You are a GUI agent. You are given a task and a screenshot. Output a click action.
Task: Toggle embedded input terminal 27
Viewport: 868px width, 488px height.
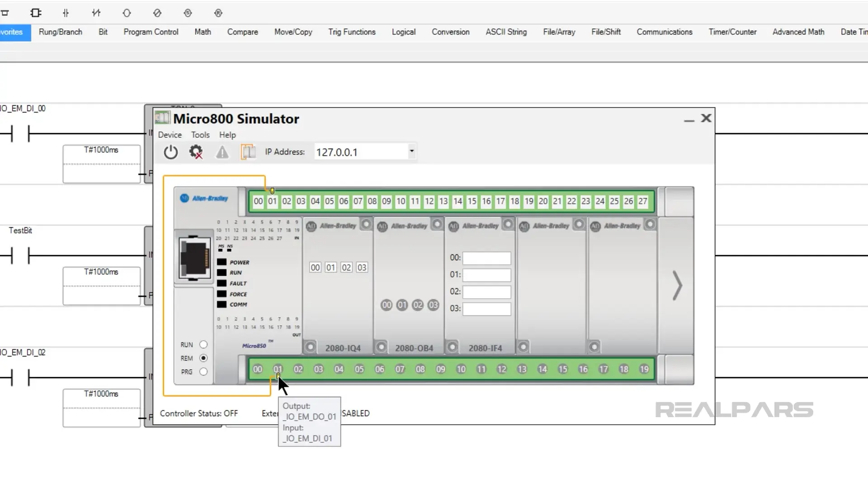[x=643, y=201]
